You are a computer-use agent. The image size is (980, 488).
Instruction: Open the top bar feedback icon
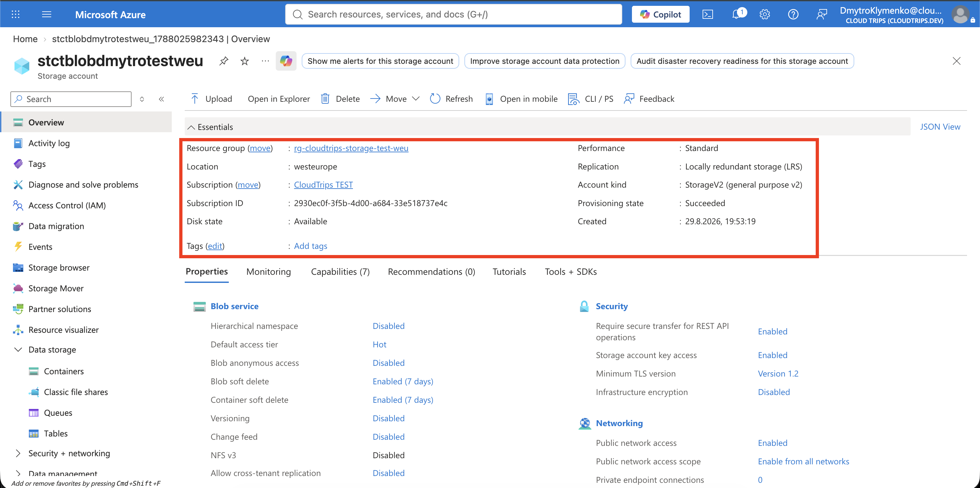point(822,15)
